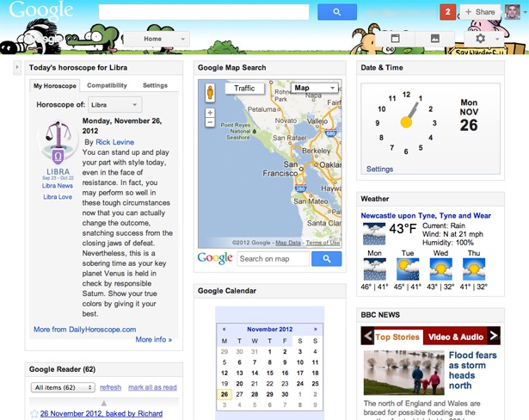This screenshot has width=529, height=420.
Task: Switch to the Compatibility tab
Action: point(107,86)
